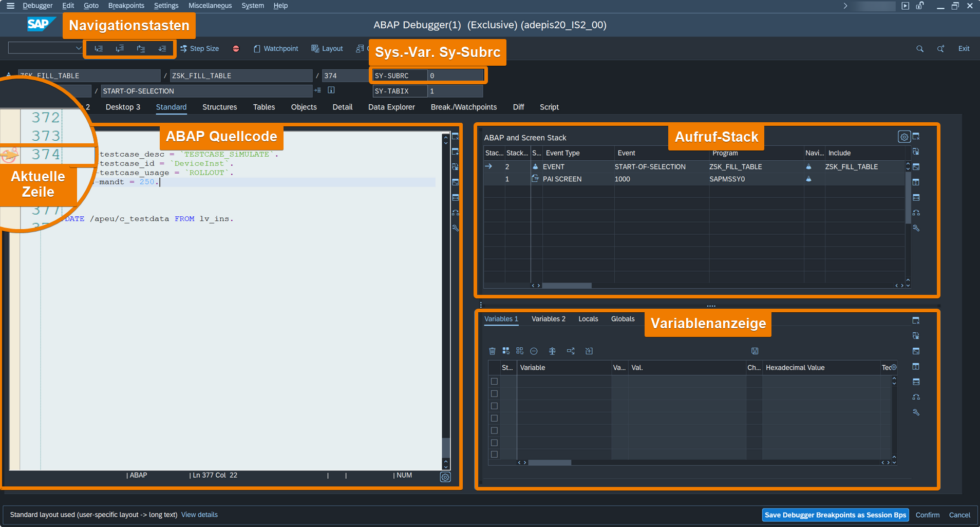The height and width of the screenshot is (527, 980).
Task: Switch to the Detail tab
Action: (342, 107)
